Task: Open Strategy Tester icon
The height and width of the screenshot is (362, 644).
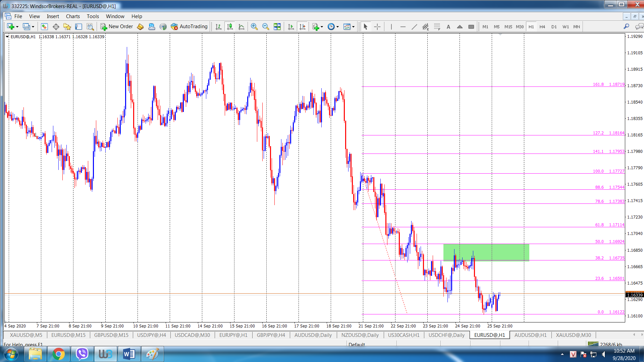Action: [90, 26]
